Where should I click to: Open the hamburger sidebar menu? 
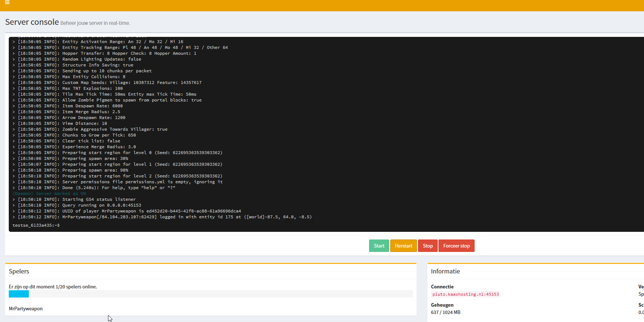(7, 2)
